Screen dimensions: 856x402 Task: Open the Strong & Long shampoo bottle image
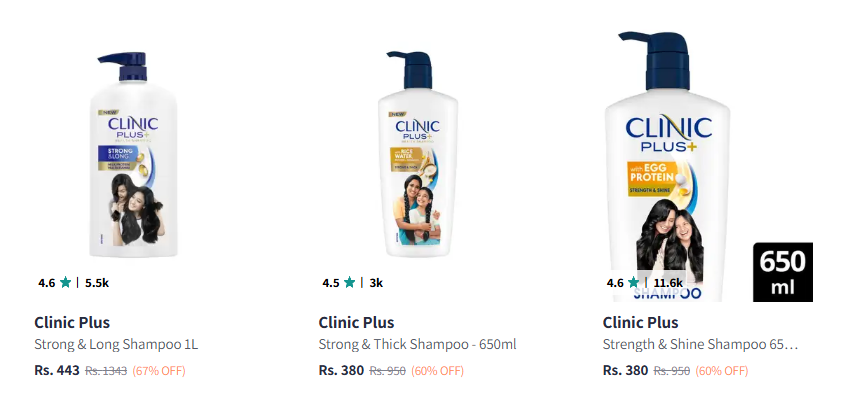point(134,155)
